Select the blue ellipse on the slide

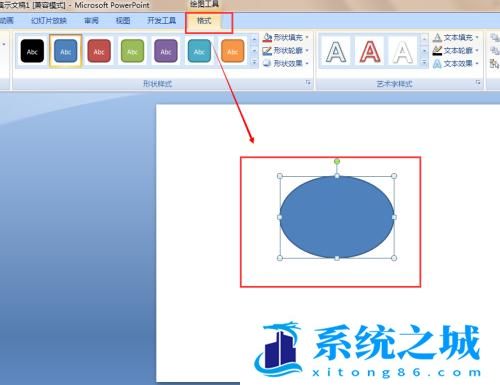click(x=337, y=217)
